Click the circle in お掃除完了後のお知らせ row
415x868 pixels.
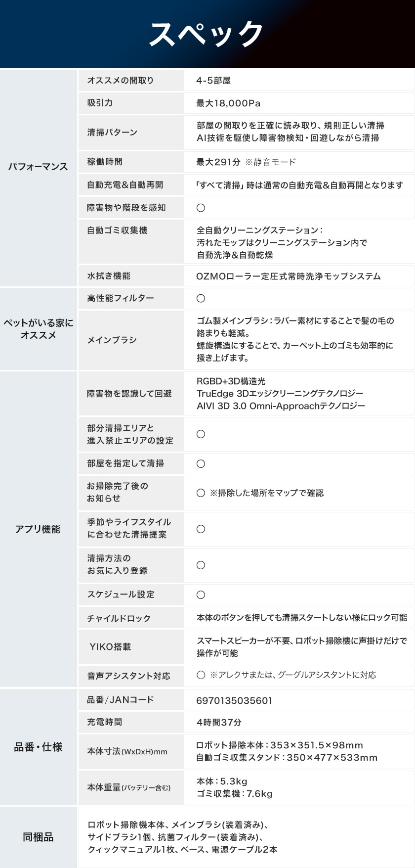click(201, 493)
